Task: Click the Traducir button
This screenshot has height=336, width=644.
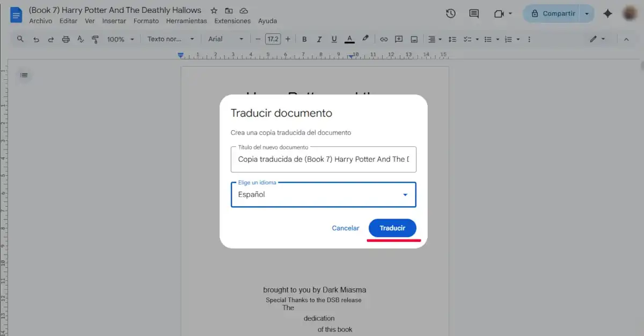Action: point(392,228)
